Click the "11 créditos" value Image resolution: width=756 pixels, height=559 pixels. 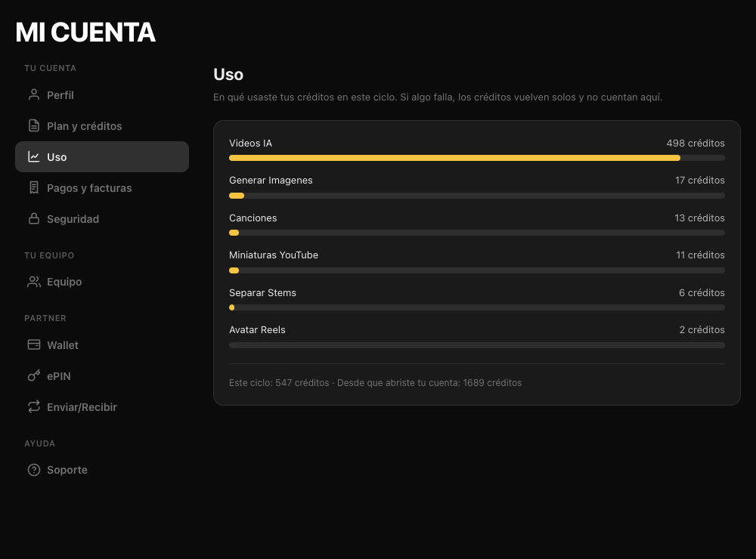700,255
